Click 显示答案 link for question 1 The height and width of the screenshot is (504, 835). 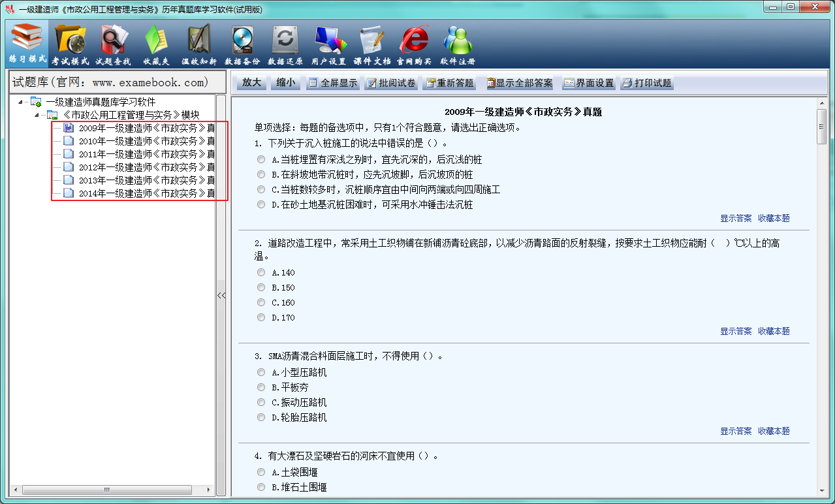[736, 218]
